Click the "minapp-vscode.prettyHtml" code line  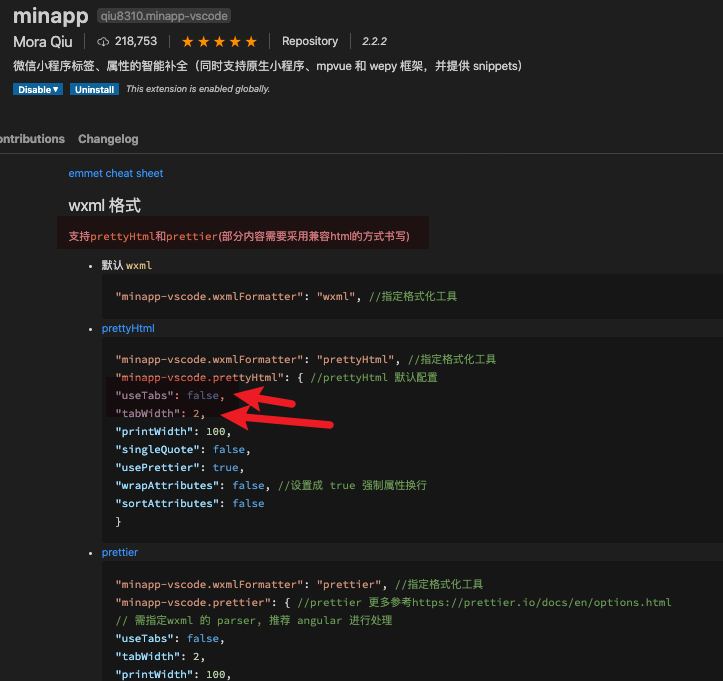coord(276,378)
